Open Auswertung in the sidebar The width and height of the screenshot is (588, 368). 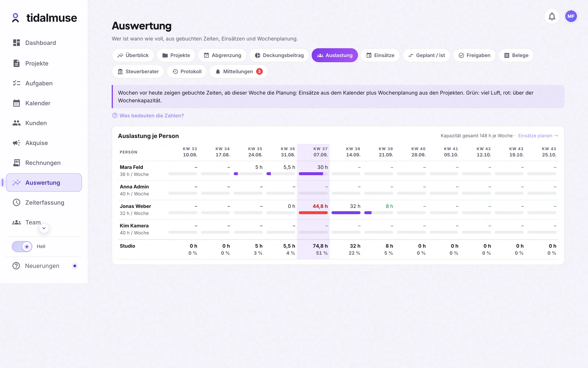tap(44, 183)
